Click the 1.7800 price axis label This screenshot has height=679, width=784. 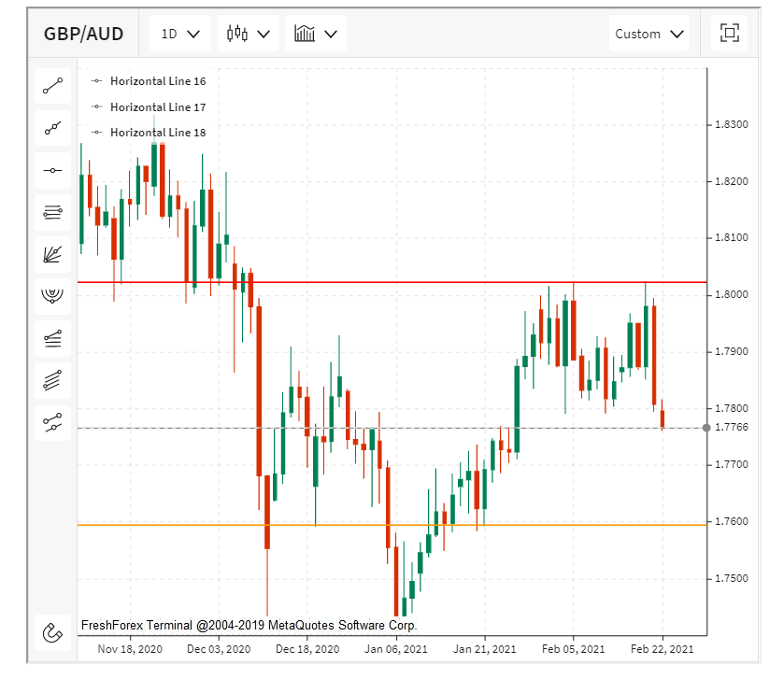click(732, 408)
